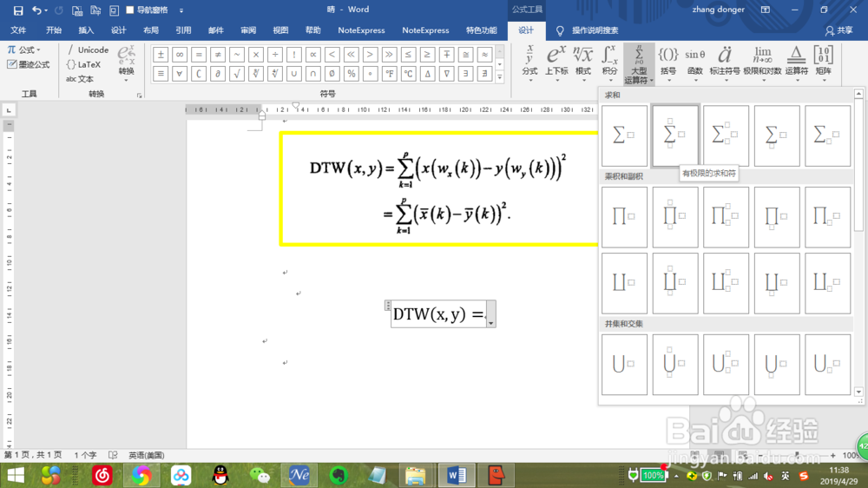The width and height of the screenshot is (868, 488).
Task: Insert the approximately-equal ≈ symbol
Action: [x=485, y=55]
